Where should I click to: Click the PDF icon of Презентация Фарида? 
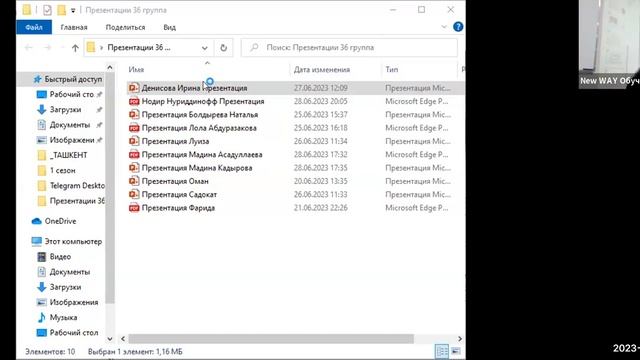(133, 208)
